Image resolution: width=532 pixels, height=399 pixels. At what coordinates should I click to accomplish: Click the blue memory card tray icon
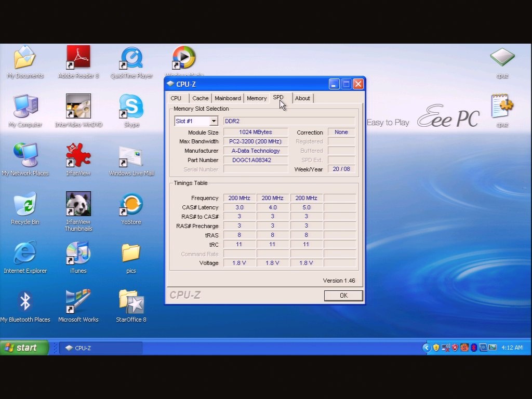pyautogui.click(x=483, y=348)
